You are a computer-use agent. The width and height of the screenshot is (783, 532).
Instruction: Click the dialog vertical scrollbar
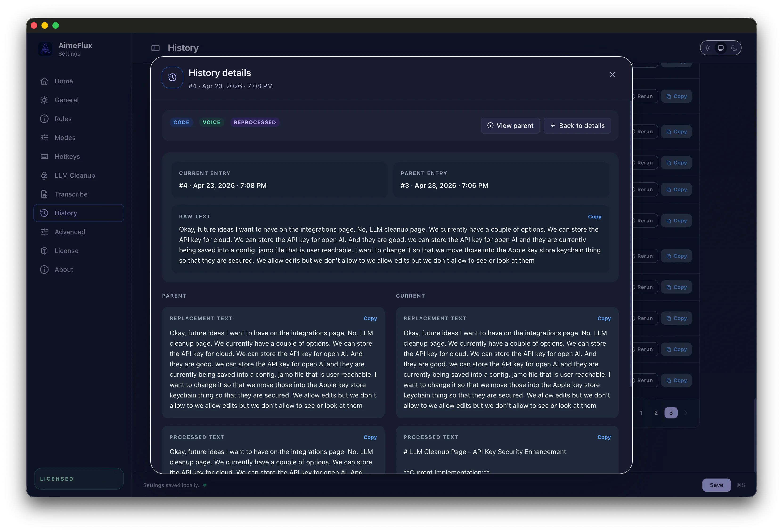pos(631,243)
